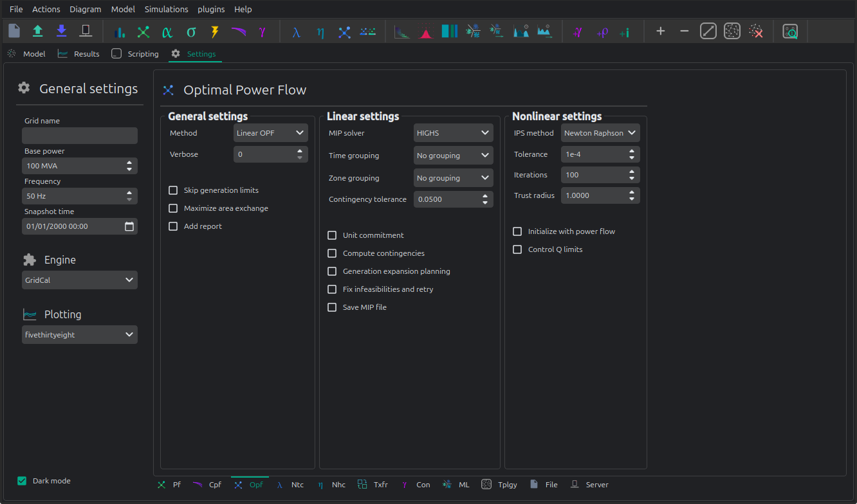
Task: Open the Method dropdown showing Linear OPF
Action: (270, 132)
